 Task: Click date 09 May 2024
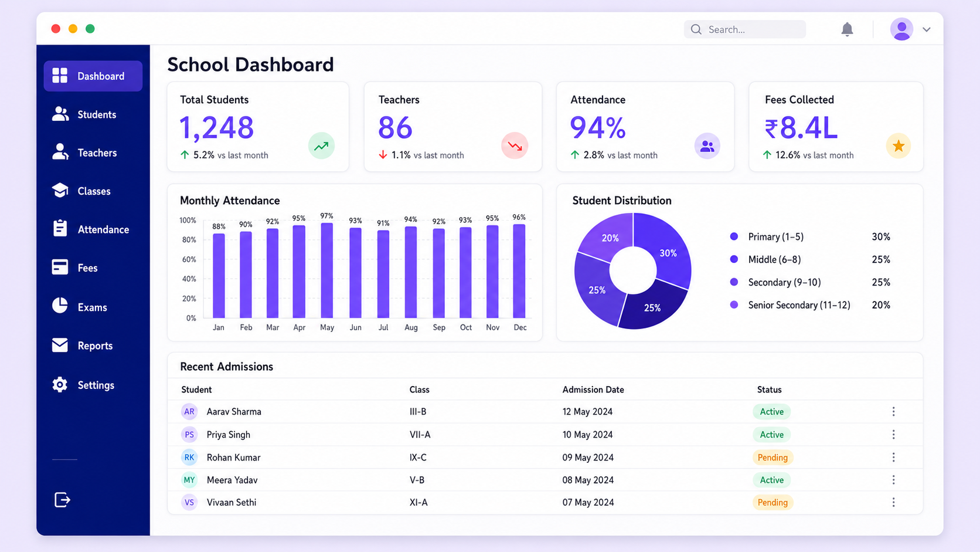(588, 458)
